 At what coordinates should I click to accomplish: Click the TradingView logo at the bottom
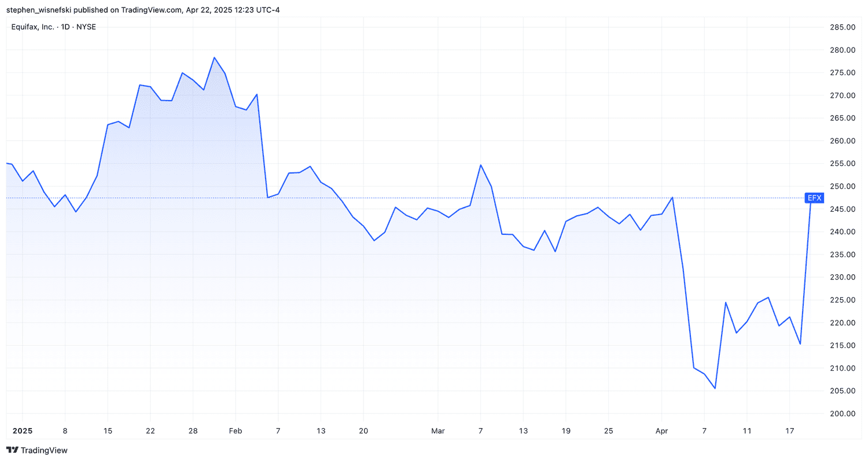(x=37, y=450)
